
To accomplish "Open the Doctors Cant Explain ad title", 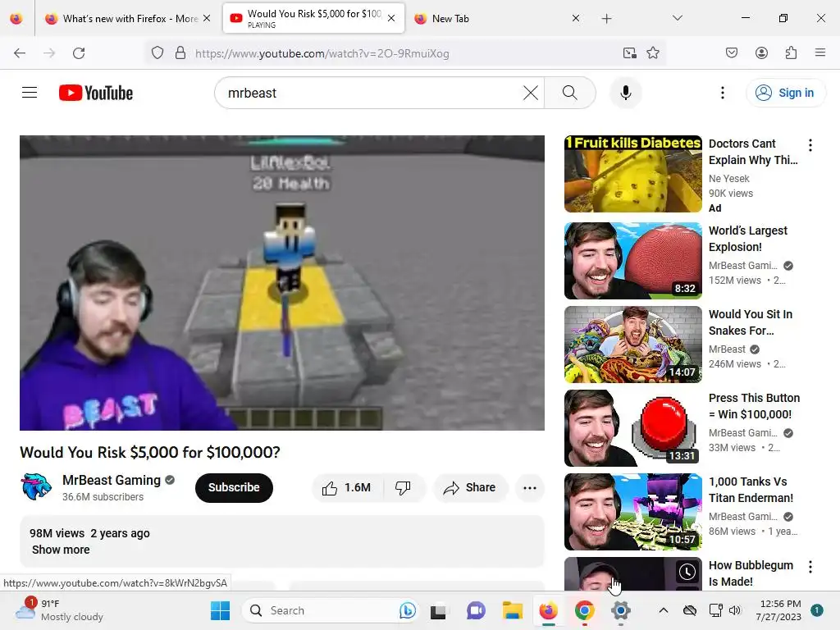I will click(753, 152).
